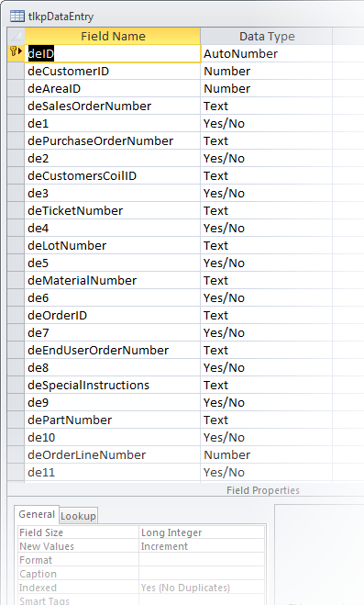Click the Data Type column header
Screen dimensions: 364x605
click(267, 37)
